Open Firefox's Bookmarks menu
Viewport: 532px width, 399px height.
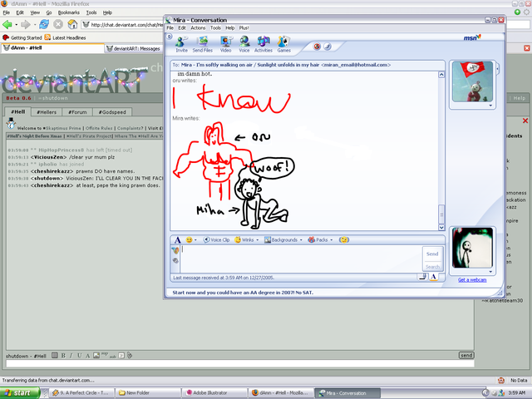click(x=68, y=12)
